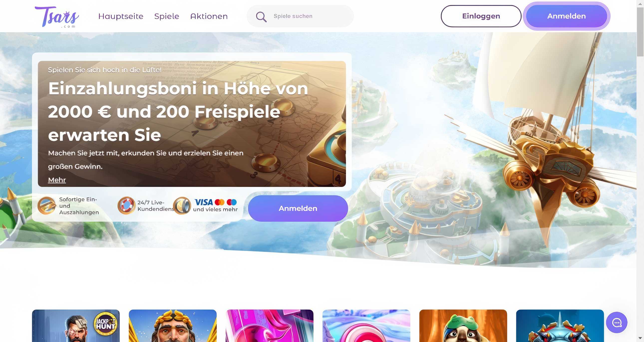Click the Anmelden button below the banner
644x342 pixels.
[298, 208]
